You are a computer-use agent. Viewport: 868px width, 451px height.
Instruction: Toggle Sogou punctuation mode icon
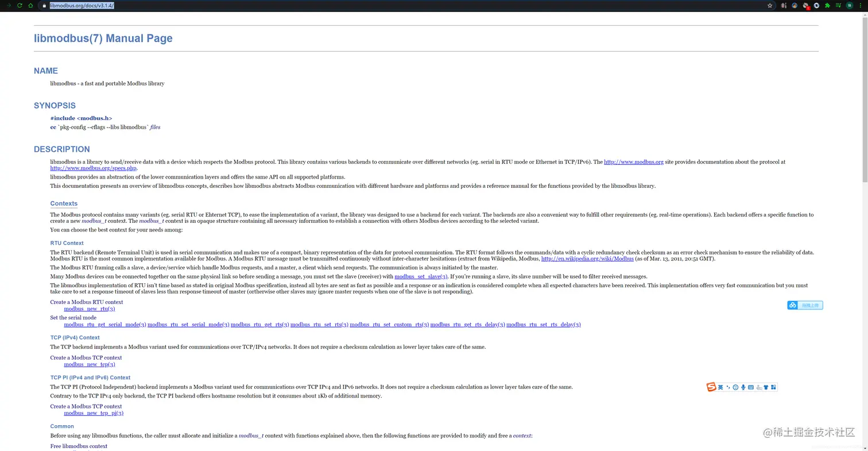point(728,387)
